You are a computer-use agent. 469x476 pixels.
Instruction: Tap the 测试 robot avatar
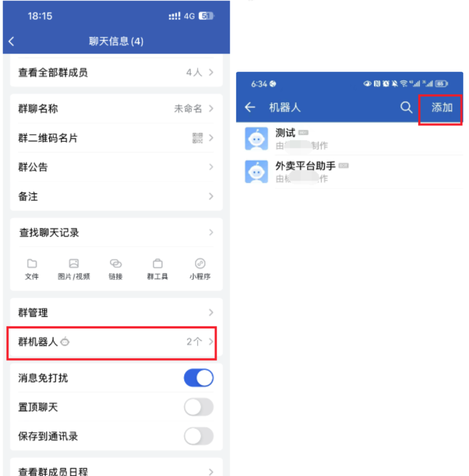pos(256,139)
